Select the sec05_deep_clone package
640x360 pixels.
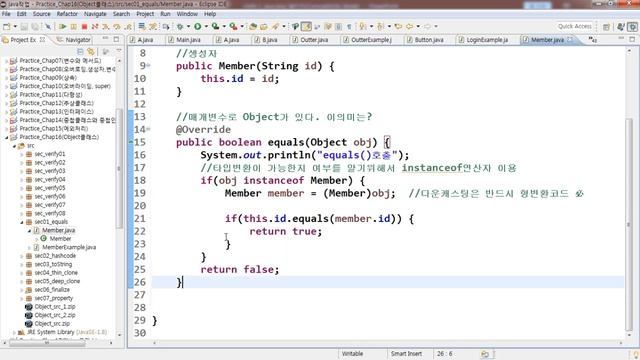[x=57, y=281]
